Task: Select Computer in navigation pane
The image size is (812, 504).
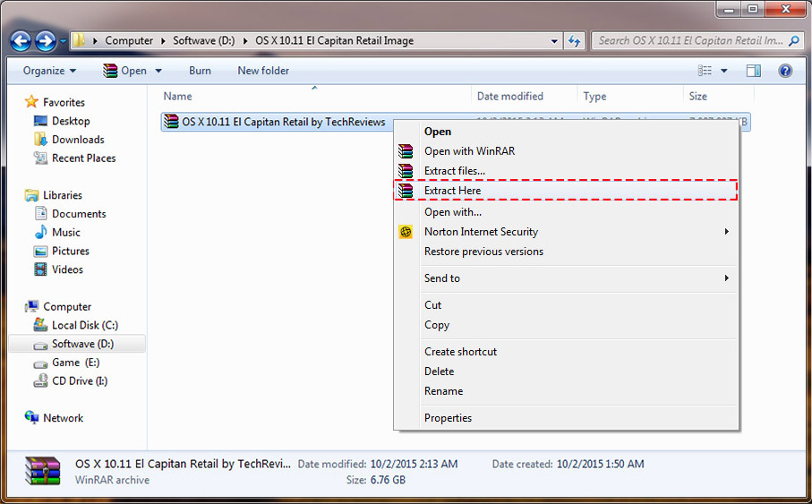Action: 67,306
